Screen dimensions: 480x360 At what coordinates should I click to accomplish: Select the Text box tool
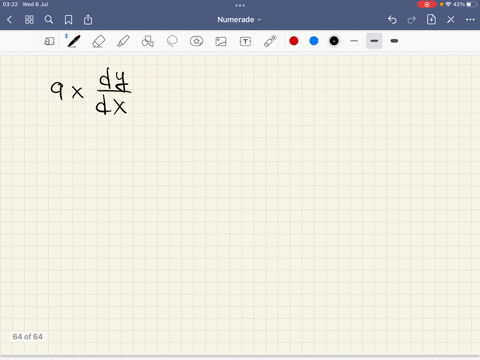245,41
